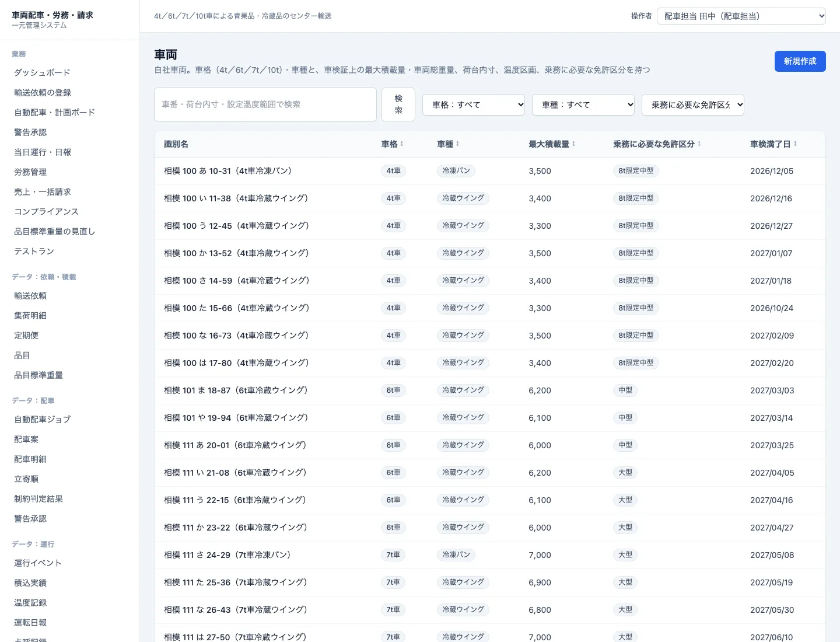Sort by 車検満了日 column header
The width and height of the screenshot is (840, 642).
coord(773,144)
